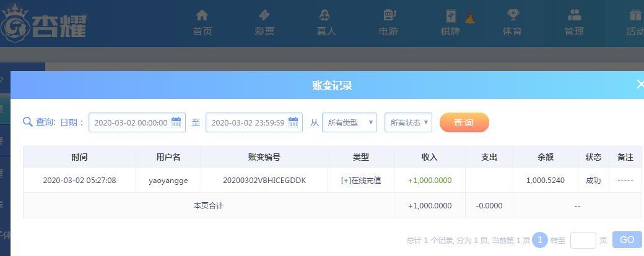Click the balance 1,000.5240
The image size is (644, 256).
click(546, 180)
